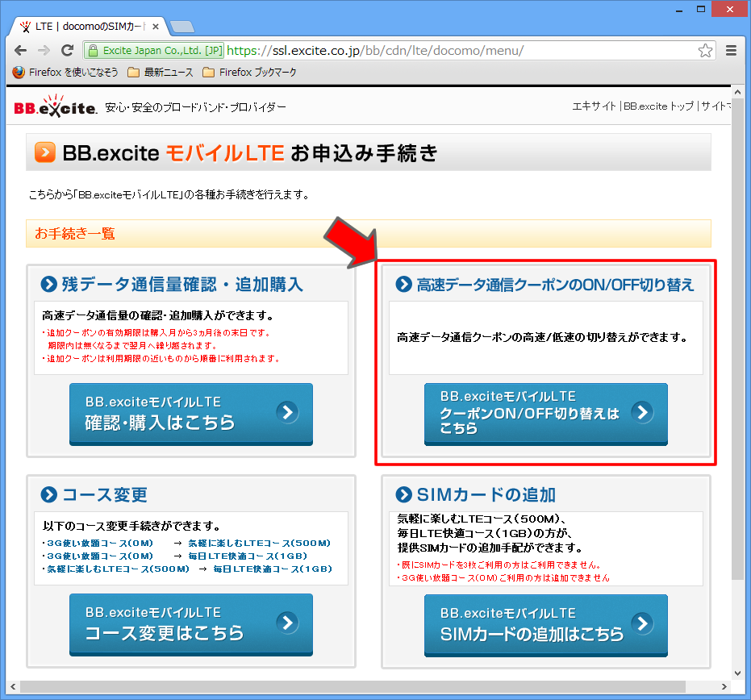Viewport: 751px width, 700px height.
Task: Click 気軽に楽しむLTEコース(500M) → 毎日LTE快適コース(1GB) line
Action: [x=187, y=569]
